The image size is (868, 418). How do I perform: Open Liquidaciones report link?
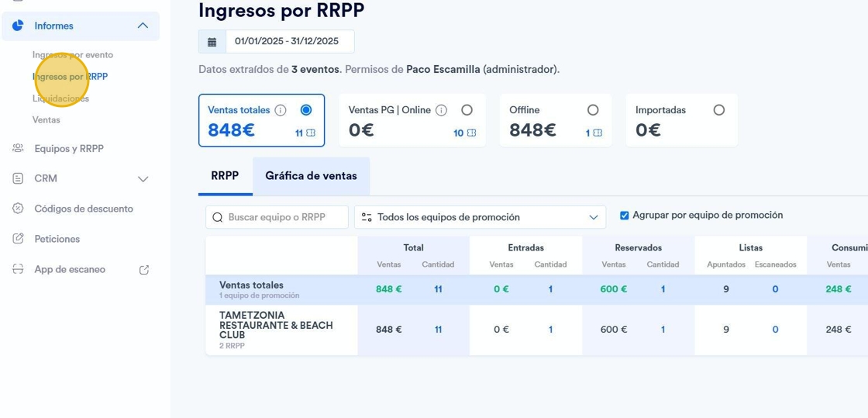pyautogui.click(x=61, y=98)
